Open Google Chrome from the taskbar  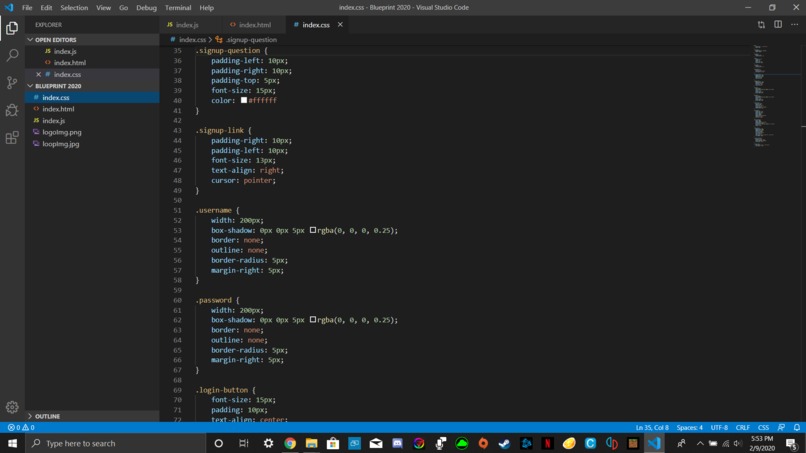[290, 443]
